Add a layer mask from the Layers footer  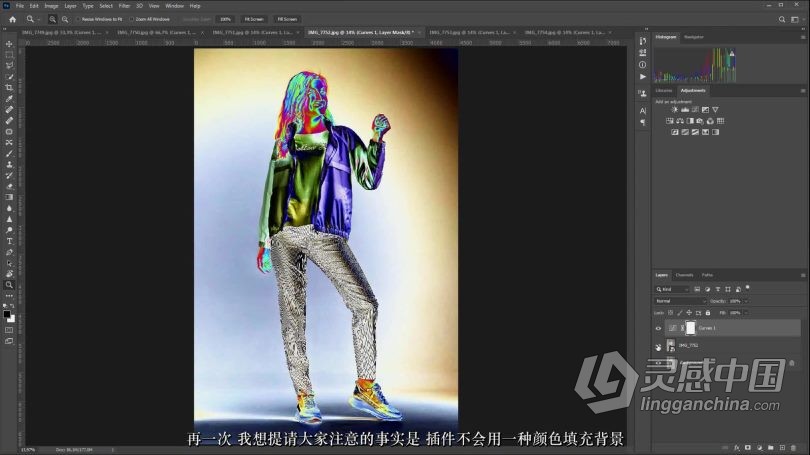click(748, 448)
